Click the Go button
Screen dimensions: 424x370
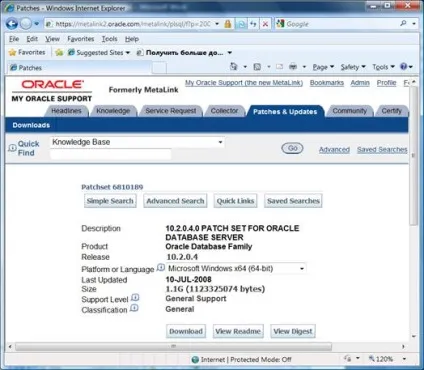click(x=292, y=148)
